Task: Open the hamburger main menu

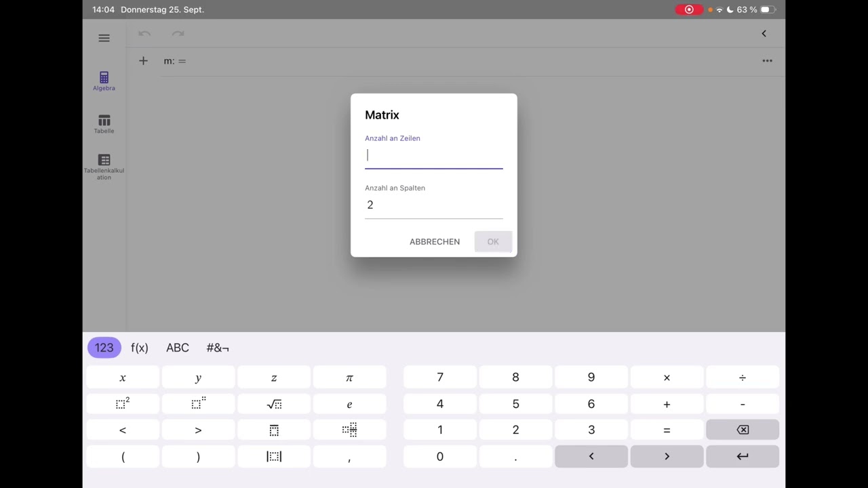Action: (104, 38)
